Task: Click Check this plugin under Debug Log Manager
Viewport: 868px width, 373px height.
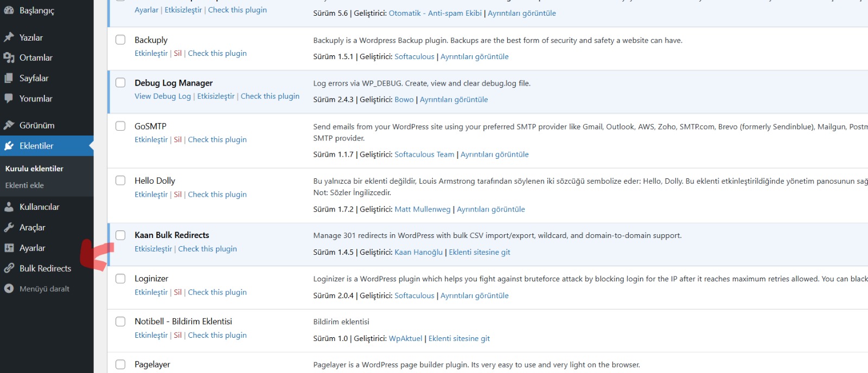Action: coord(270,96)
